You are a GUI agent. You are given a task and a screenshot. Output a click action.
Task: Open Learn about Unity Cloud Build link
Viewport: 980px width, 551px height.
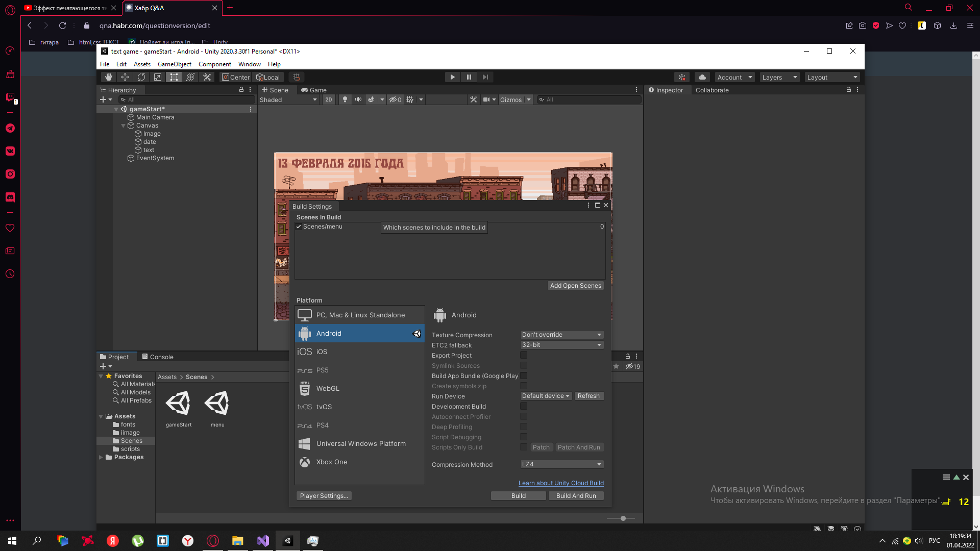tap(561, 483)
